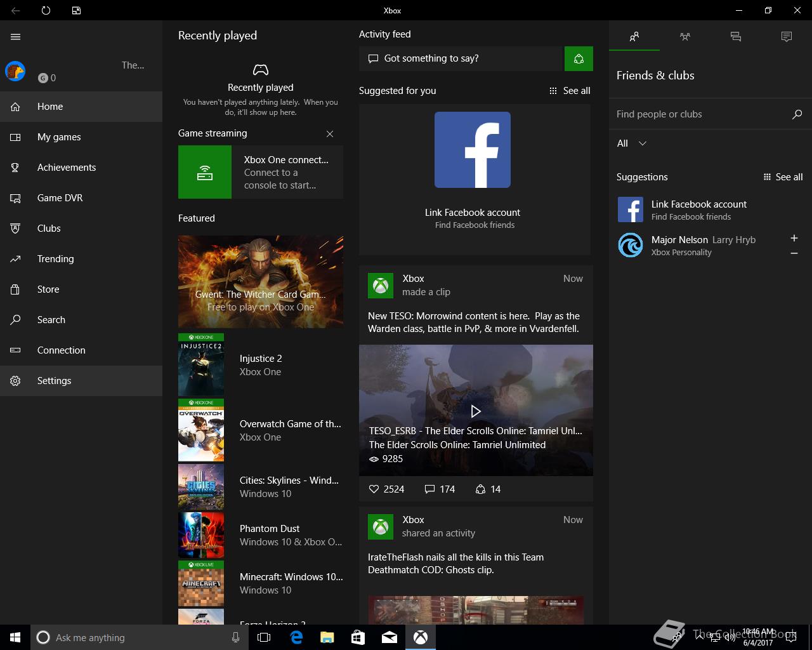
Task: Select Minecraft: Windows 10 in the featured list
Action: click(261, 583)
